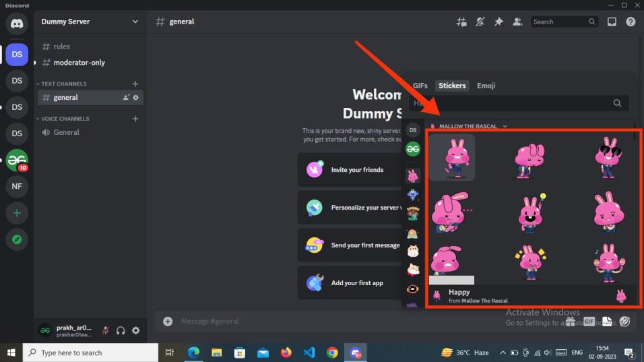Toggle deafen headphones in user panel

(121, 330)
